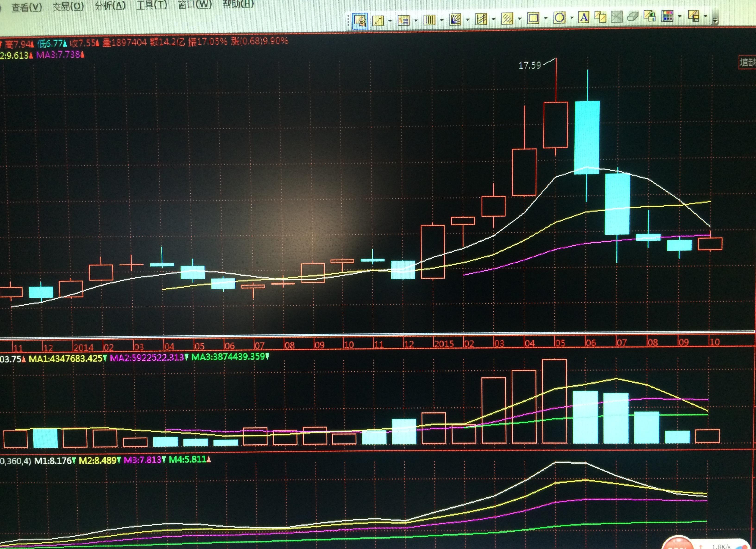Click the M1:8.176 indicator label
The height and width of the screenshot is (549, 756).
[55, 461]
